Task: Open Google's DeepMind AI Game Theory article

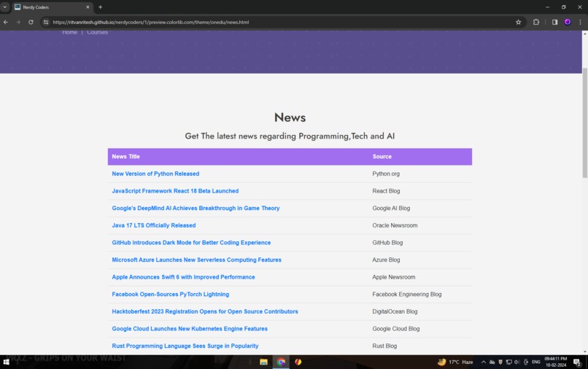Action: point(196,208)
